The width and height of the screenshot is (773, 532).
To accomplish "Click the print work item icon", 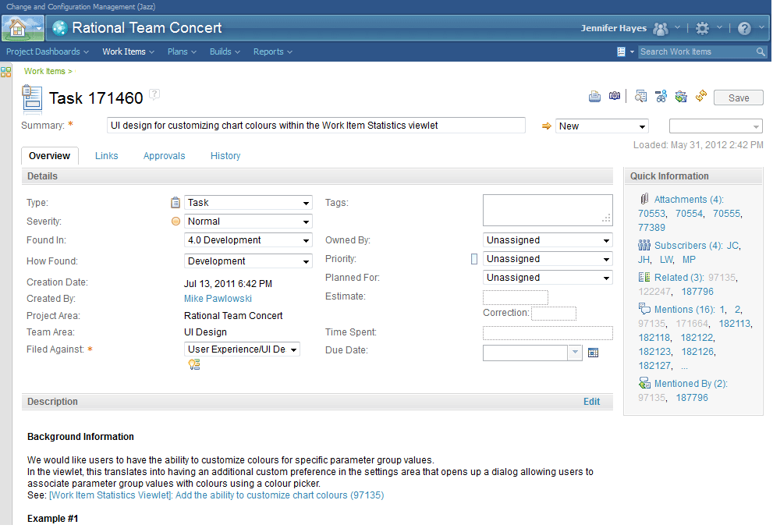I will pos(594,97).
